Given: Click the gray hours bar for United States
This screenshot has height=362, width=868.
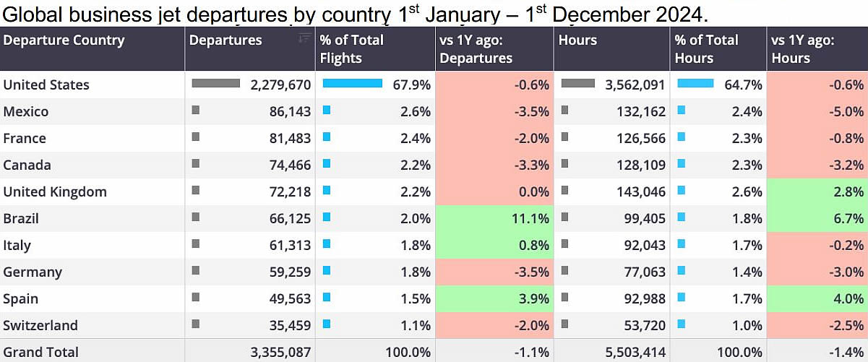Looking at the screenshot, I should coord(578,84).
